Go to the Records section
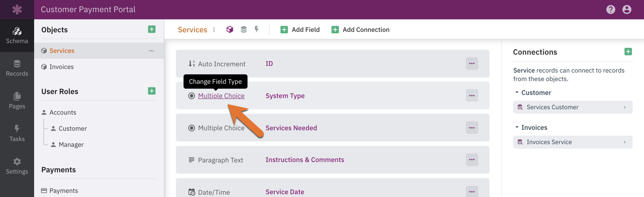The width and height of the screenshot is (644, 197). point(17,68)
